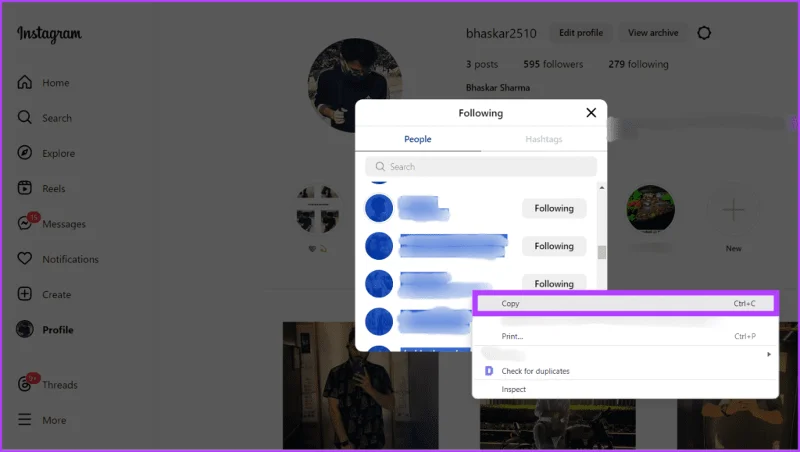Open the More hamburger menu icon
The height and width of the screenshot is (452, 800).
coord(24,419)
